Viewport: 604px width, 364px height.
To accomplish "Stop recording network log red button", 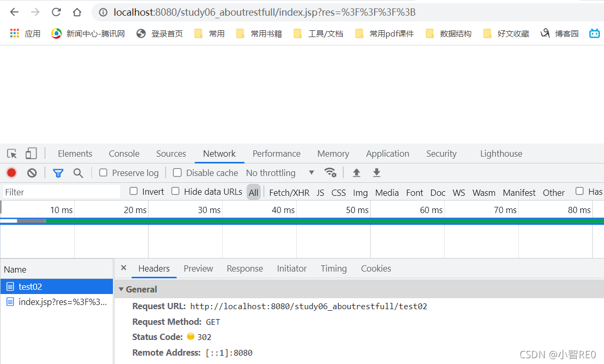I will click(x=11, y=173).
